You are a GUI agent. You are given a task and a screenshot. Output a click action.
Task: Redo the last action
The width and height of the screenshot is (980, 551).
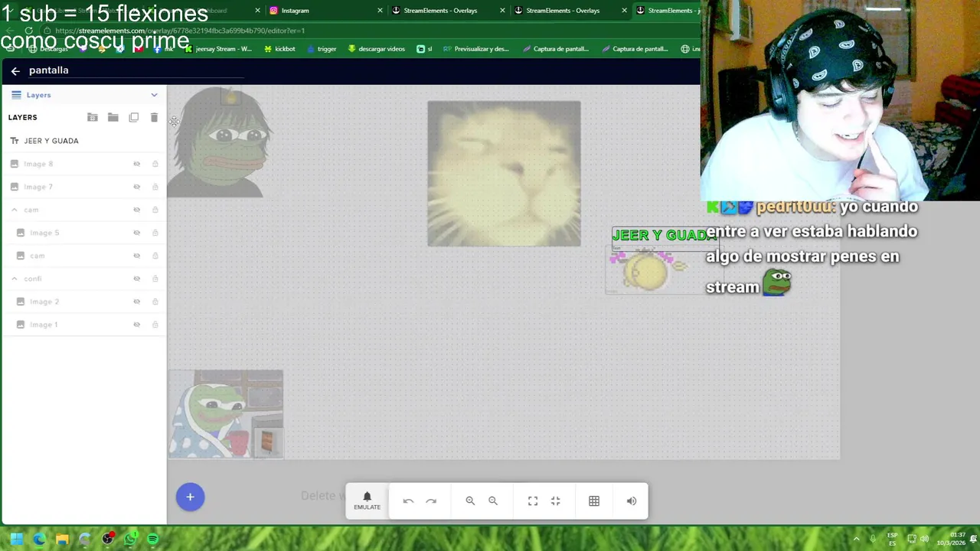pos(431,501)
